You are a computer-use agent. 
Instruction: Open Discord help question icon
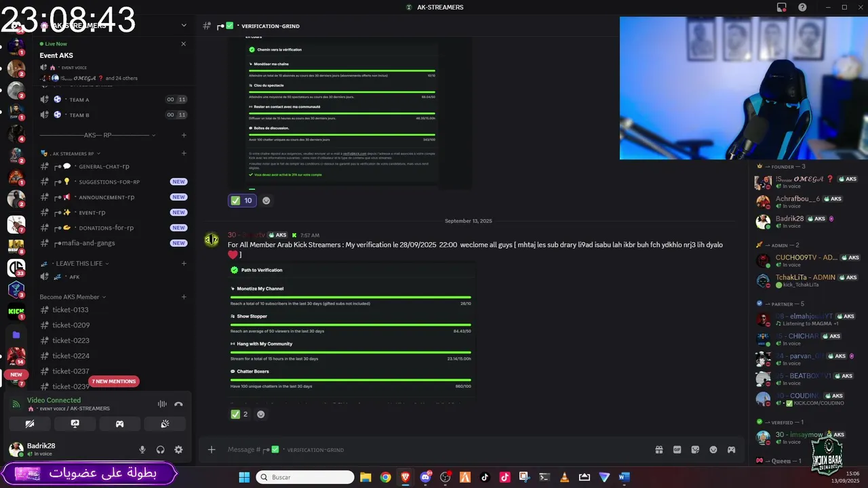tap(802, 7)
